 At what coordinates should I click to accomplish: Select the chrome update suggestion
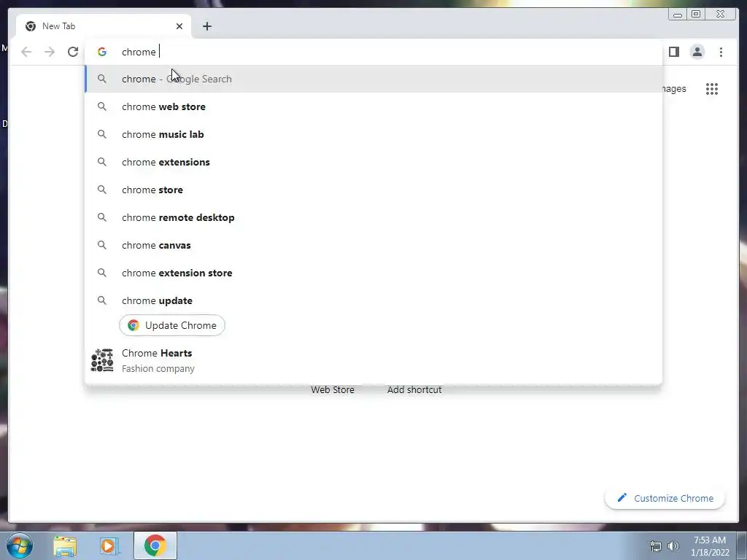[x=373, y=300]
